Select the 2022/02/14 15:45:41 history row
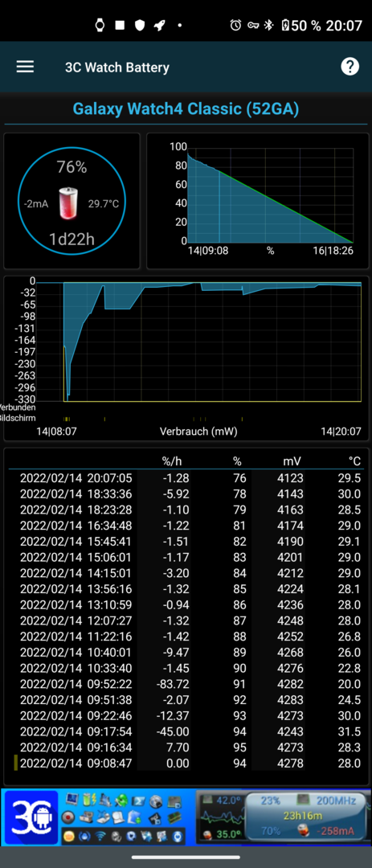372x868 pixels. [x=186, y=542]
